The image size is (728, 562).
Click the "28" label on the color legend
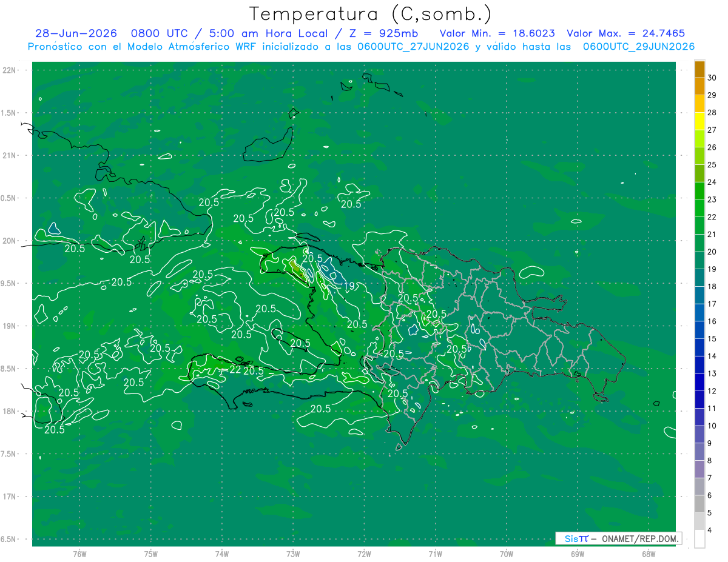[x=712, y=113]
